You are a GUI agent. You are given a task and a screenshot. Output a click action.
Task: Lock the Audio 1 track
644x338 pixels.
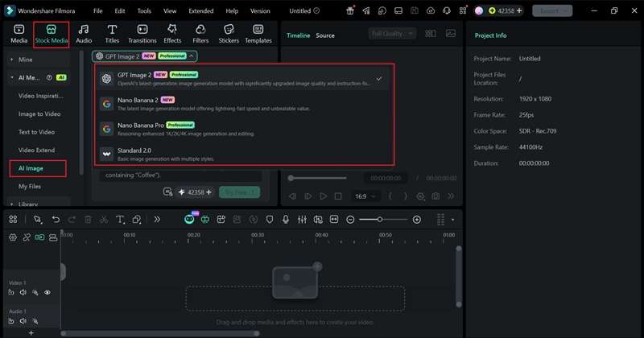[x=11, y=321]
